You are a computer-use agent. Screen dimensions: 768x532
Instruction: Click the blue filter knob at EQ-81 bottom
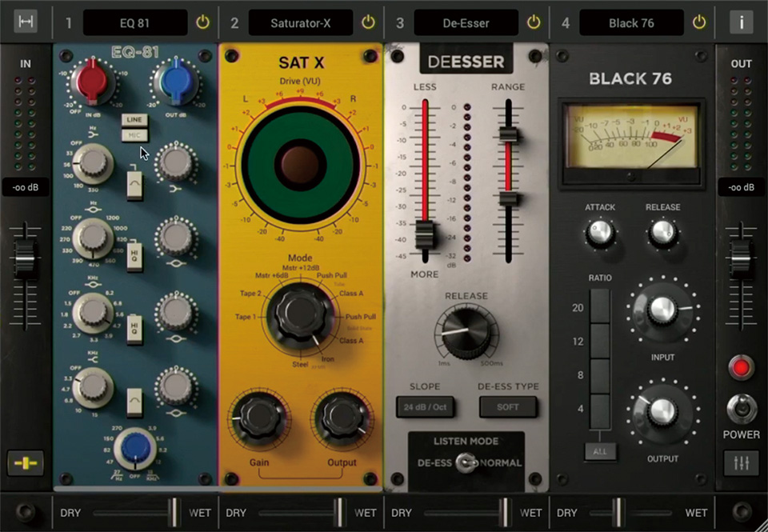click(136, 449)
